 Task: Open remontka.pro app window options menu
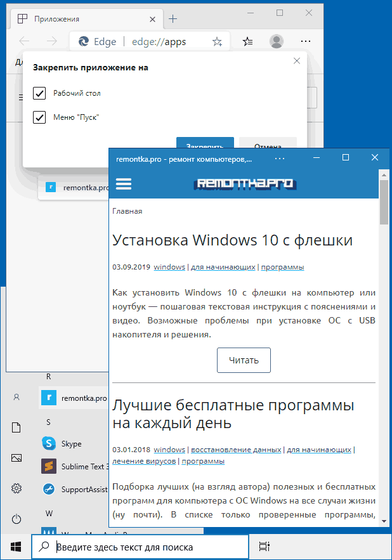tap(280, 159)
